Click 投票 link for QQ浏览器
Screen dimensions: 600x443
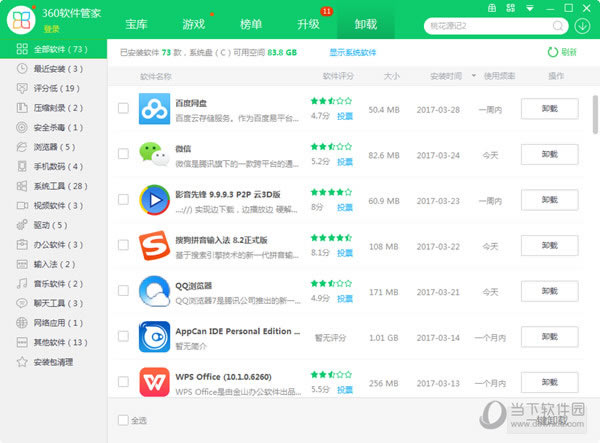pyautogui.click(x=345, y=298)
